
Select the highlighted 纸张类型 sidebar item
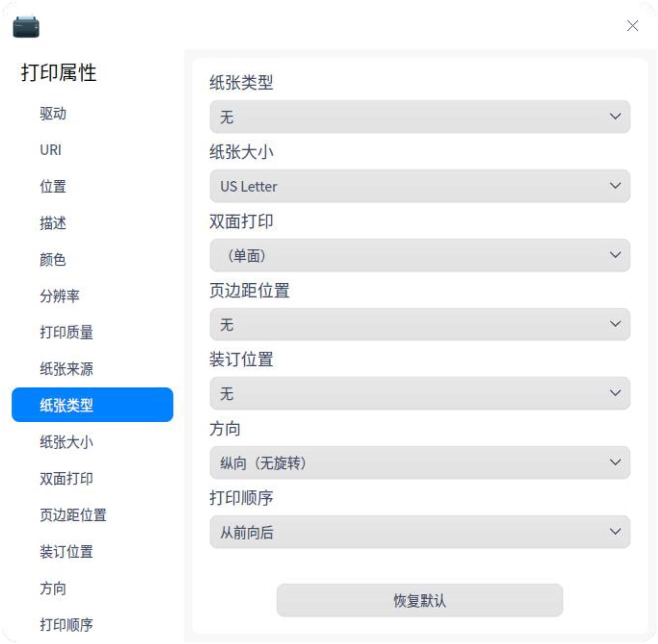point(92,405)
